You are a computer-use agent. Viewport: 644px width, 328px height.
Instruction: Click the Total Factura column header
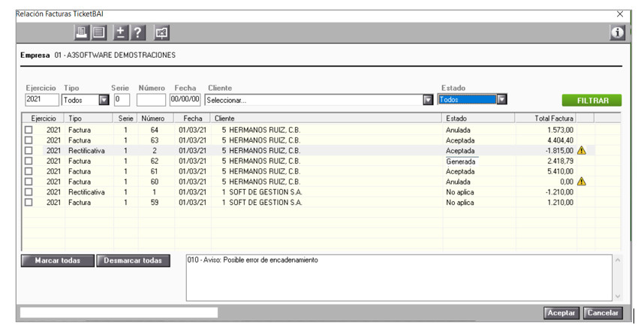[x=546, y=119]
